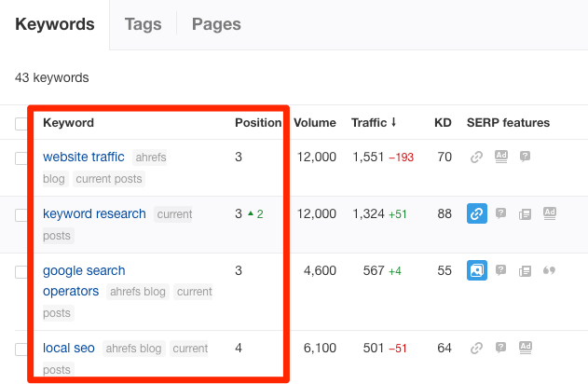Screen dimensions: 588x384
Task: Sort by the Volume column header
Action: [315, 123]
